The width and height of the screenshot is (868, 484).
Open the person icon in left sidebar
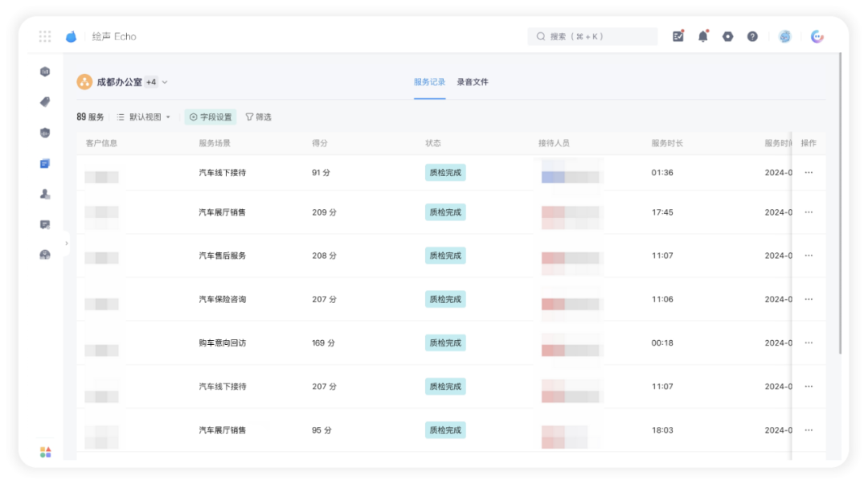point(45,194)
